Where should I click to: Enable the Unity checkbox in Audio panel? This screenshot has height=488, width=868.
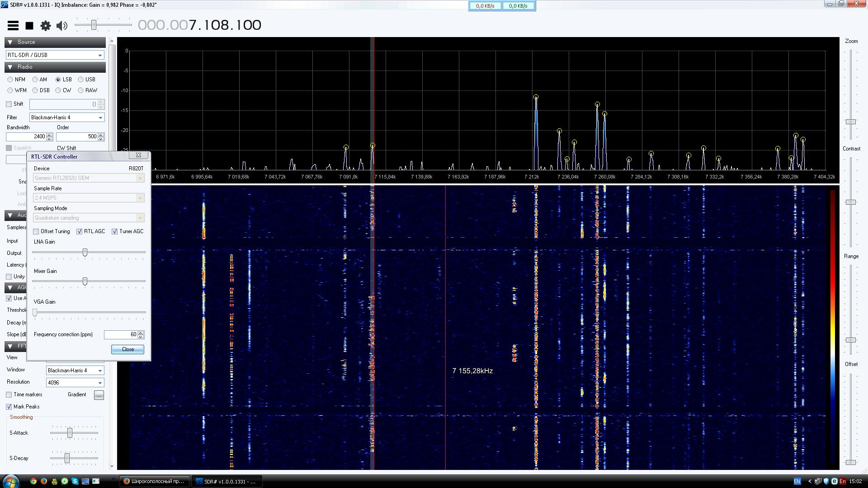(x=9, y=277)
